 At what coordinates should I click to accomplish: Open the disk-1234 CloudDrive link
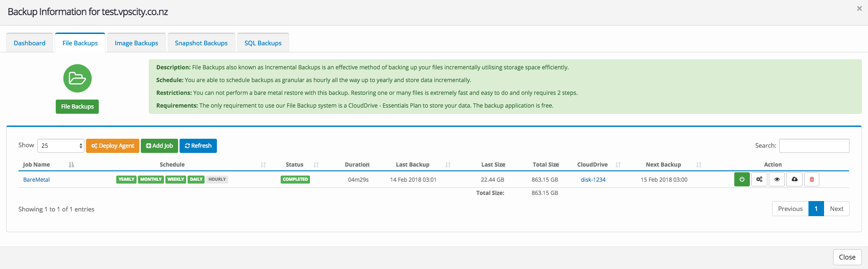click(x=593, y=180)
